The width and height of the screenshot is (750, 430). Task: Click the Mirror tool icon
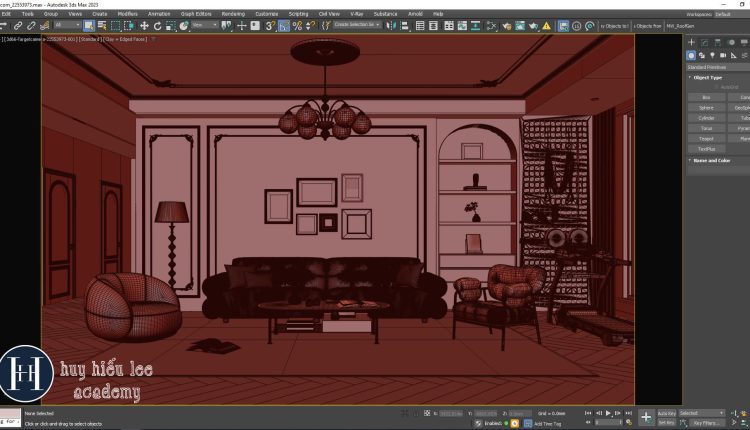point(391,25)
